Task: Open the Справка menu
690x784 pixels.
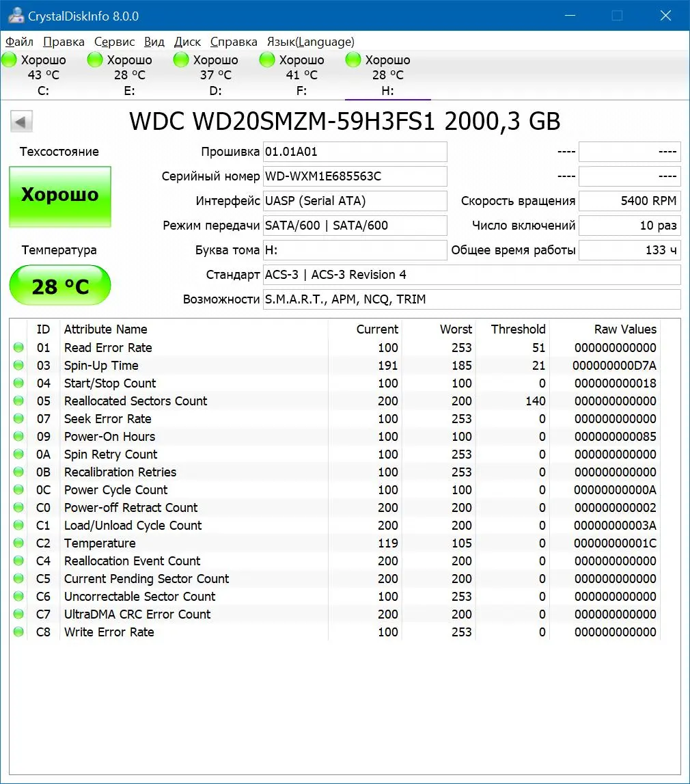Action: click(234, 42)
